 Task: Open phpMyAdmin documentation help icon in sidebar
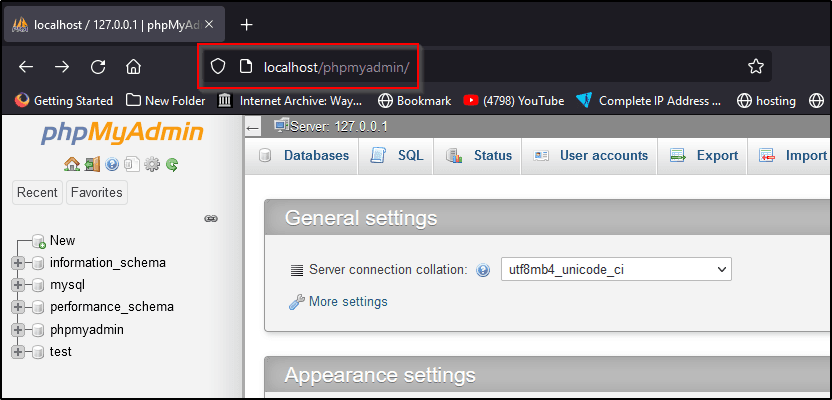112,165
